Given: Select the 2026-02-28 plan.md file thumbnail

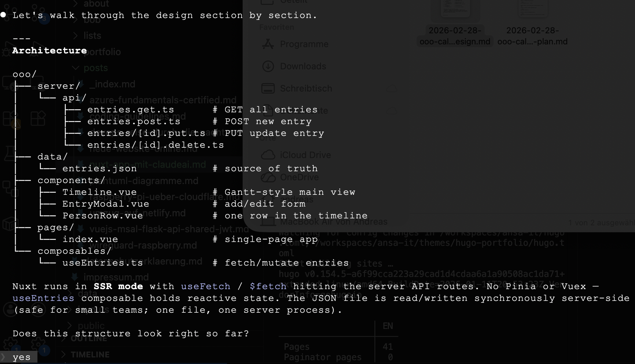Looking at the screenshot, I should 532,14.
